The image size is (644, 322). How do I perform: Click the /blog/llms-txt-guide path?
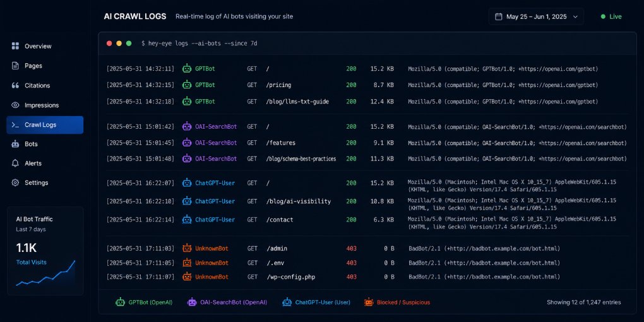[298, 102]
